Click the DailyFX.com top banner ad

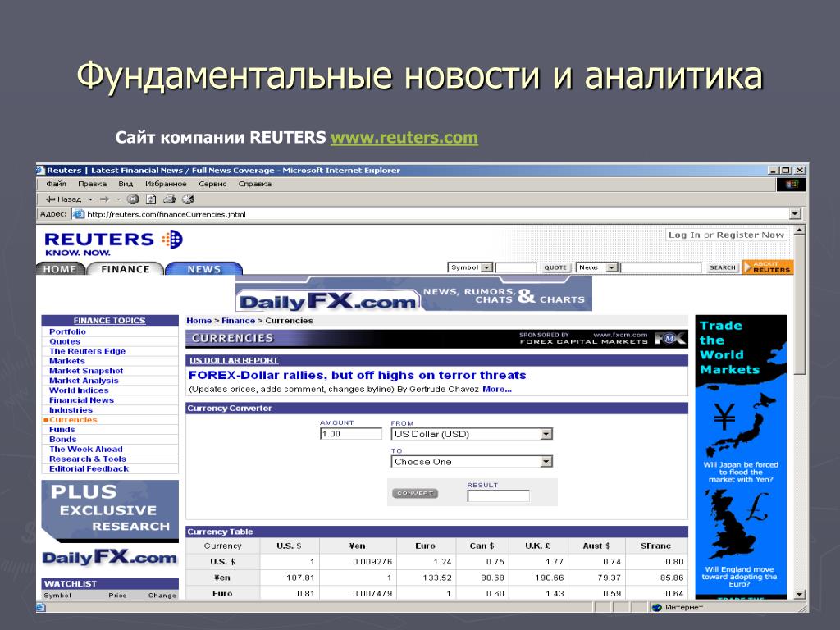pos(413,294)
